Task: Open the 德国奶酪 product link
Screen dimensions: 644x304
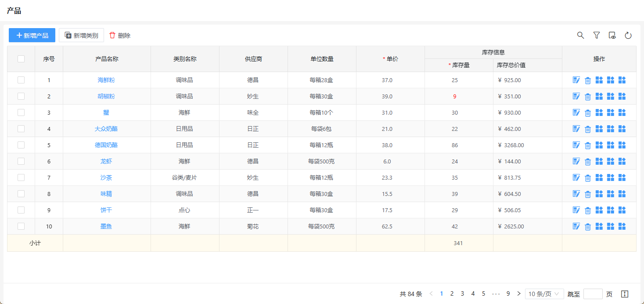Action: (x=106, y=145)
